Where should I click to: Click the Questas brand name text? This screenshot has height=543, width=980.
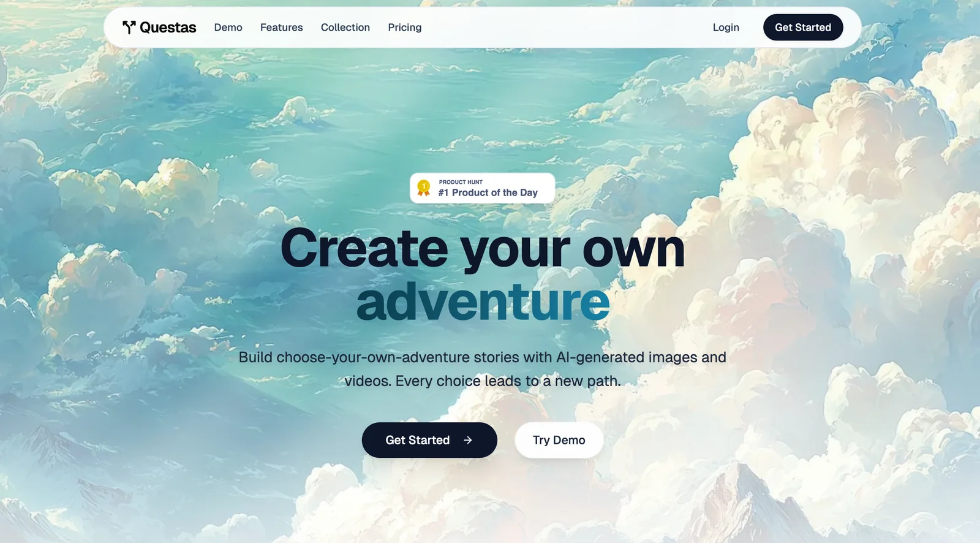tap(168, 28)
